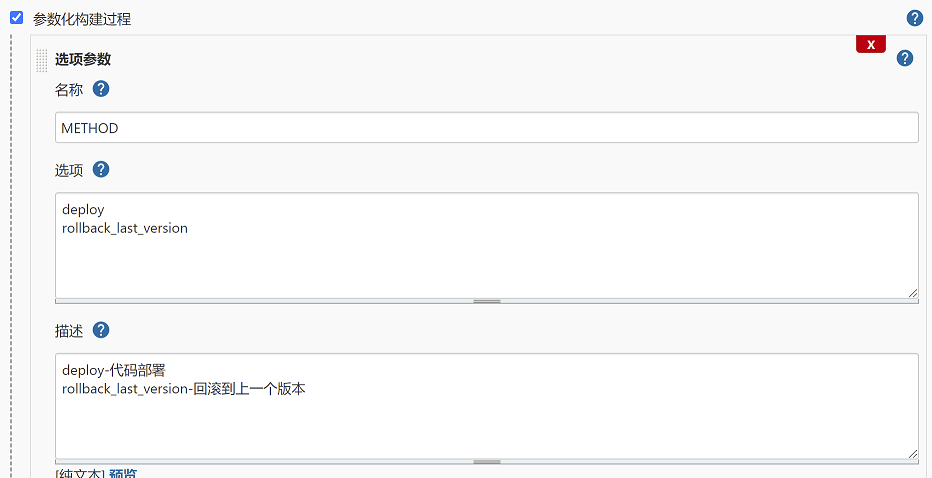Open help for 参数化构建过程 section
Image resolution: width=932 pixels, height=478 pixels.
(x=914, y=18)
